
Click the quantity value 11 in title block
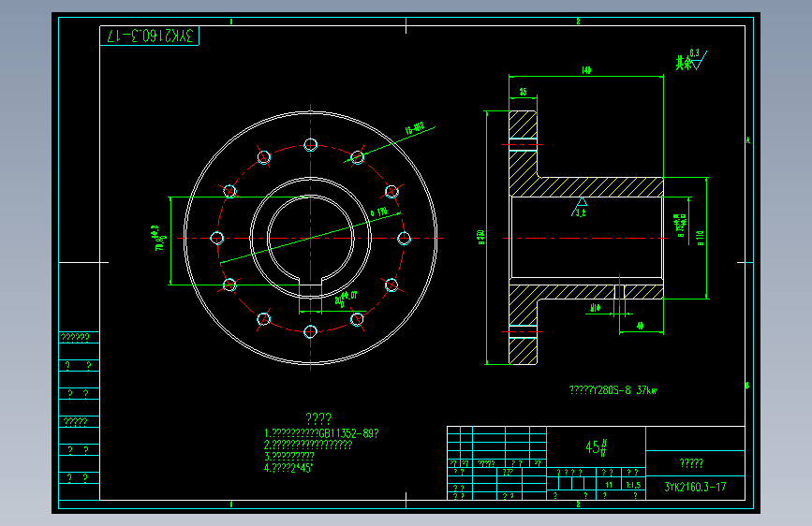pos(609,485)
